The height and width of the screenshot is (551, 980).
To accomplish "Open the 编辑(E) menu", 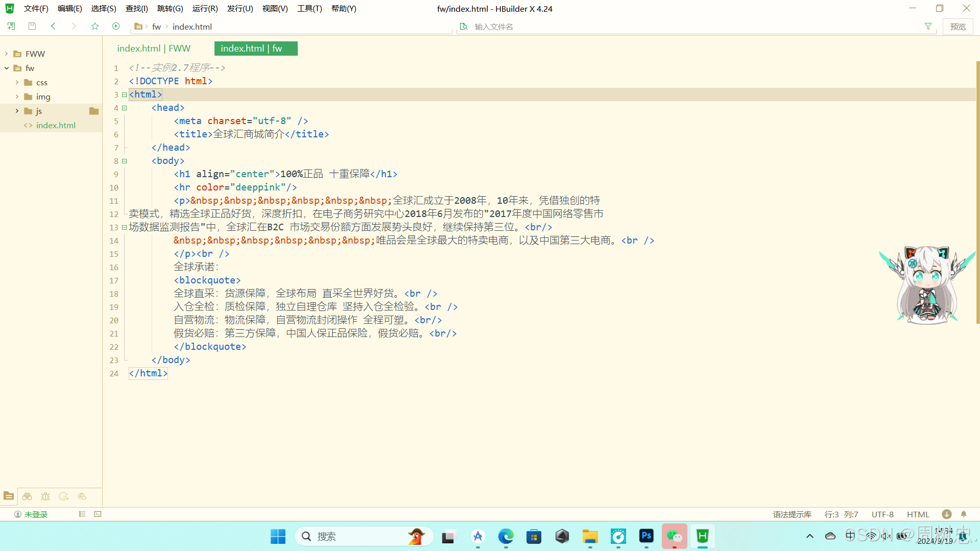I will [69, 9].
